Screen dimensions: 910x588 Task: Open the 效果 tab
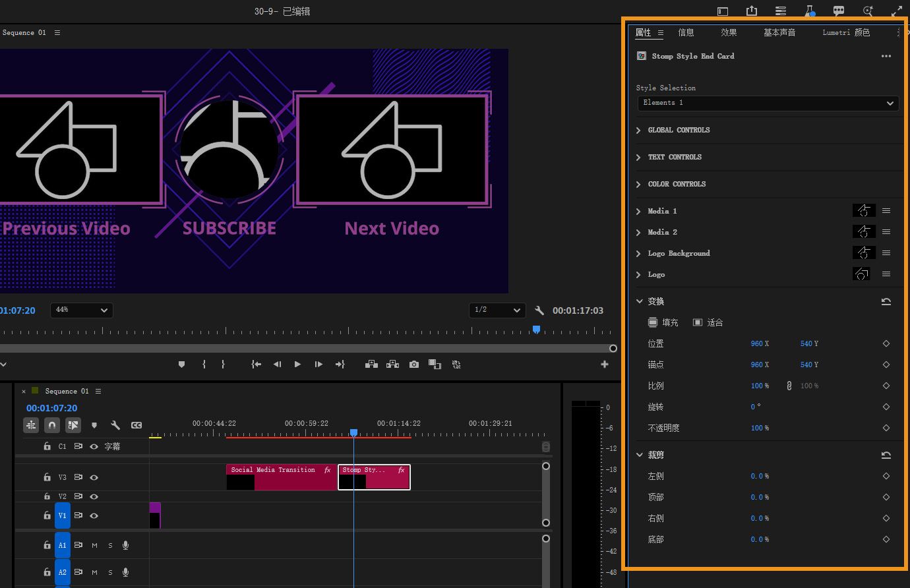pyautogui.click(x=728, y=32)
